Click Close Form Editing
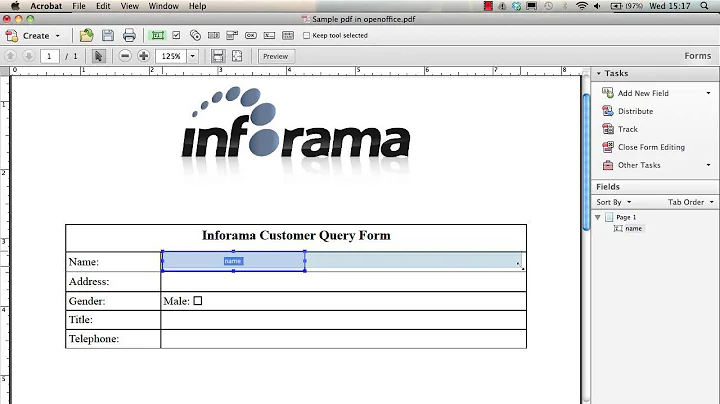Image resolution: width=720 pixels, height=404 pixels. tap(651, 147)
